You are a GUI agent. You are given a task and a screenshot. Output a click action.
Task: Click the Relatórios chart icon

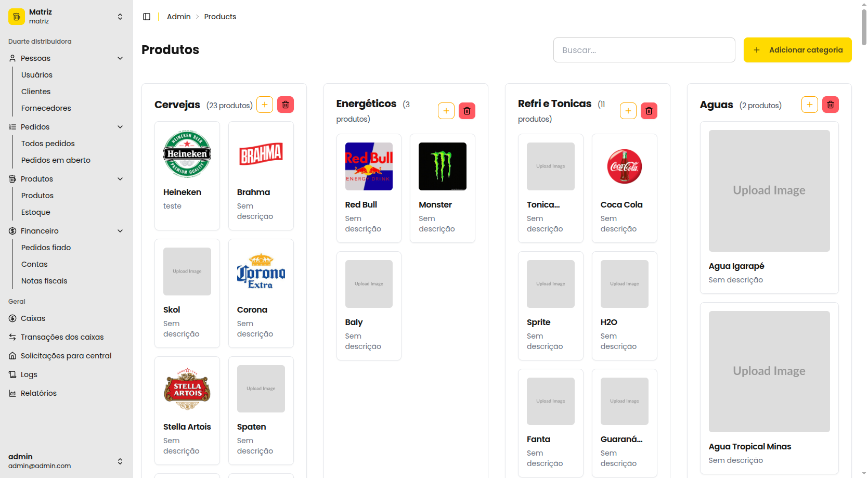tap(12, 393)
